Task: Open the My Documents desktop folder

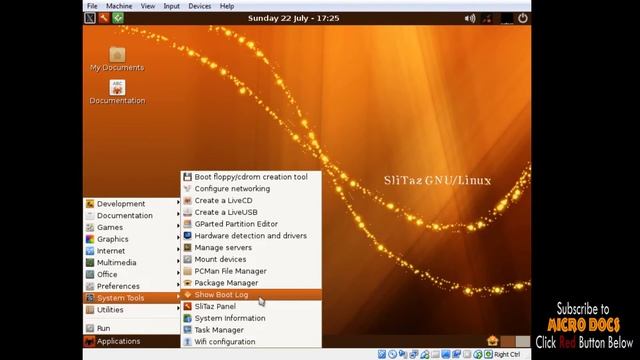Action: click(117, 60)
